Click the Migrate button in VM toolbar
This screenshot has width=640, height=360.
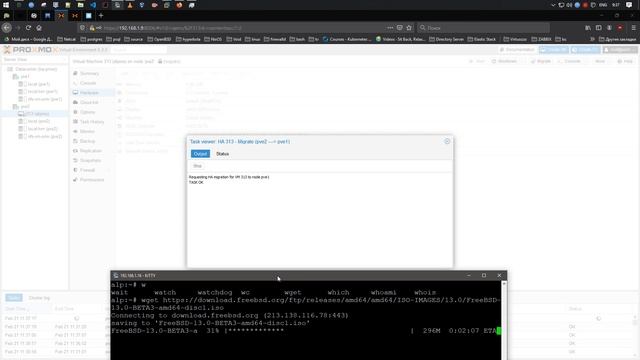[541, 61]
